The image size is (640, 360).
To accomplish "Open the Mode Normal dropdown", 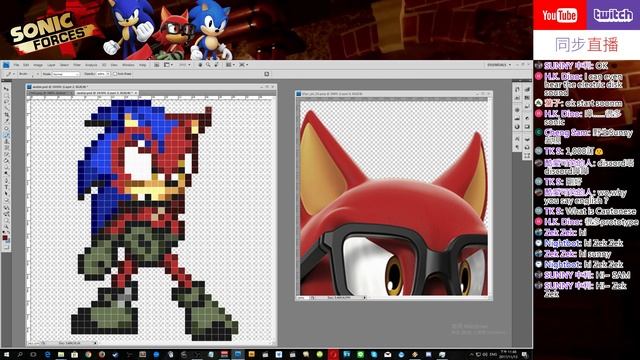I will pos(66,74).
